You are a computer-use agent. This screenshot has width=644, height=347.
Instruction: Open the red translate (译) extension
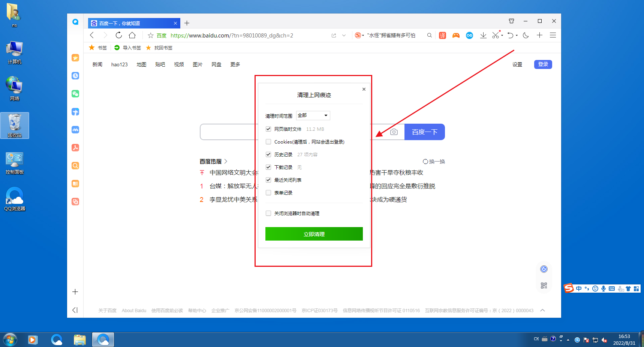click(443, 35)
